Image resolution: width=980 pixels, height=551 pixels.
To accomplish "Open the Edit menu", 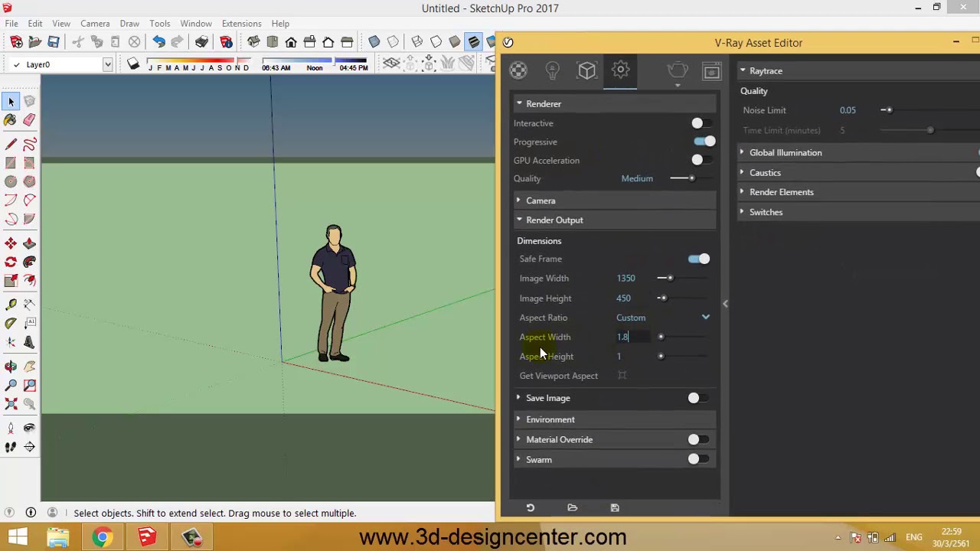I will tap(35, 24).
